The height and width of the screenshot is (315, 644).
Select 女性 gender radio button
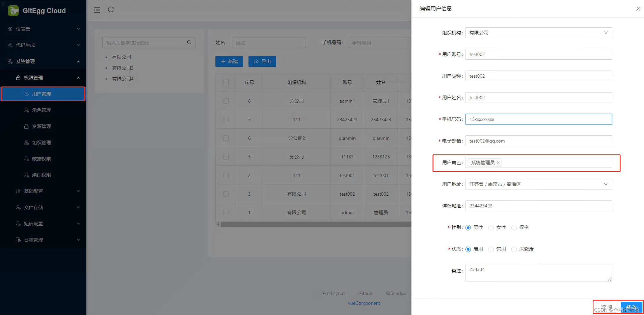click(491, 228)
